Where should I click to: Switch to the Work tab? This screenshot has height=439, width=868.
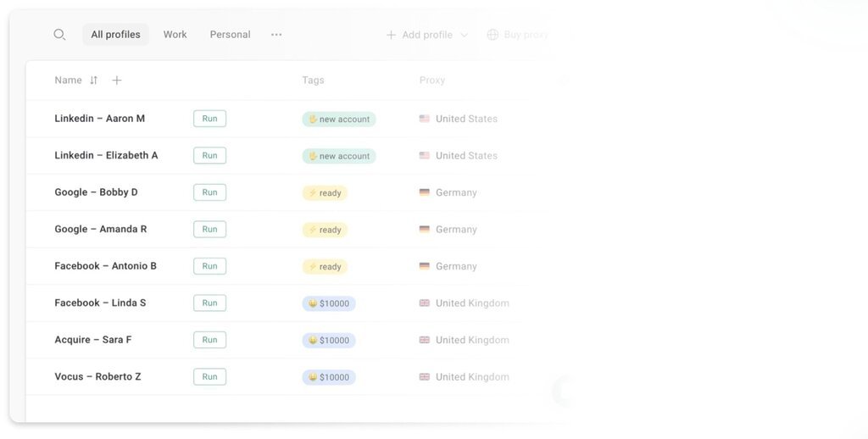pos(175,34)
